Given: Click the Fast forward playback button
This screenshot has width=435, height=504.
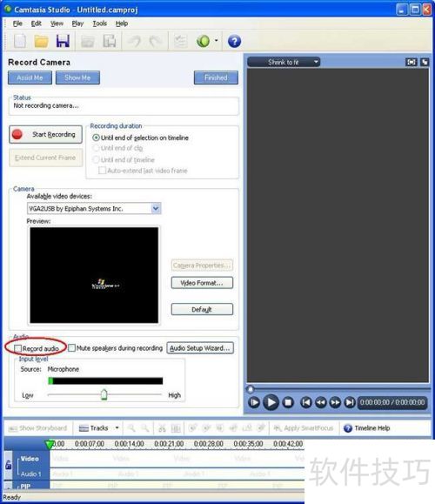Looking at the screenshot, I should tap(335, 402).
